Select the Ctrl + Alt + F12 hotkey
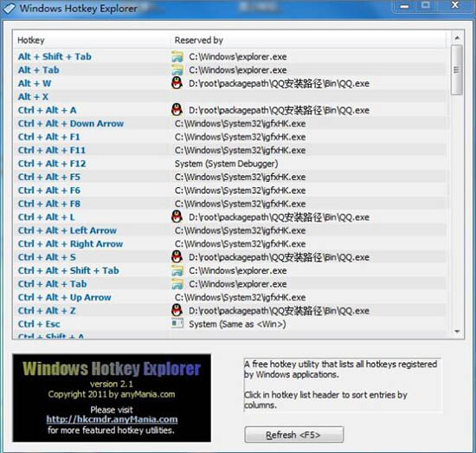 (52, 164)
